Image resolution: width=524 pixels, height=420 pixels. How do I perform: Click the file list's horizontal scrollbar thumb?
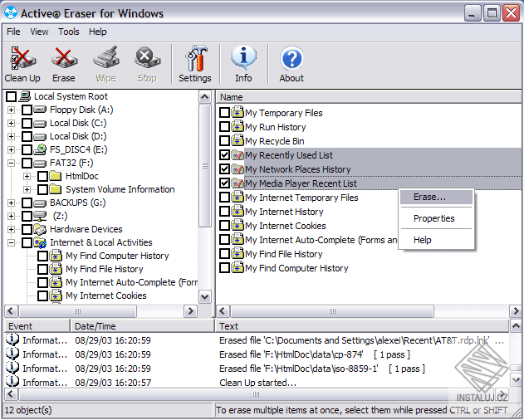tap(332, 311)
